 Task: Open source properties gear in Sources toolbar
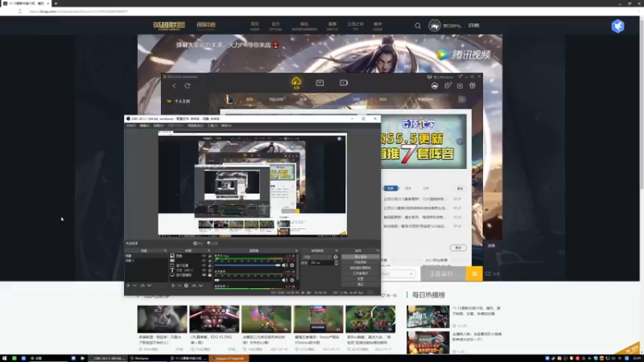tap(186, 286)
